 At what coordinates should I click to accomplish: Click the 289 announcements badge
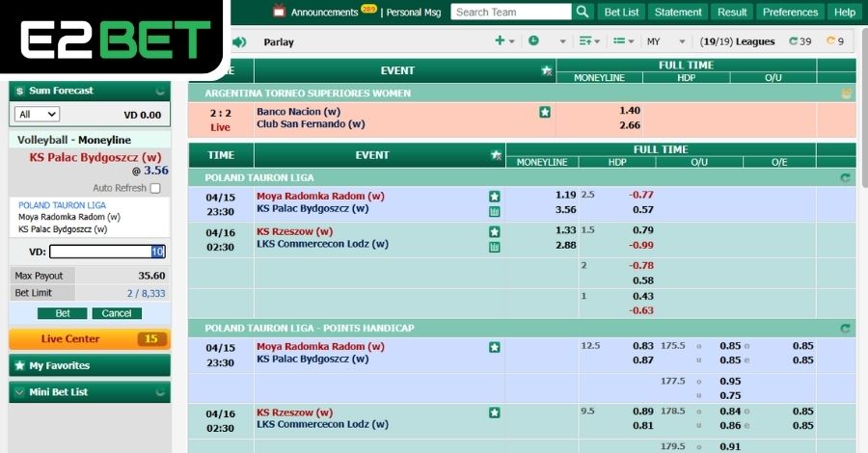[368, 9]
